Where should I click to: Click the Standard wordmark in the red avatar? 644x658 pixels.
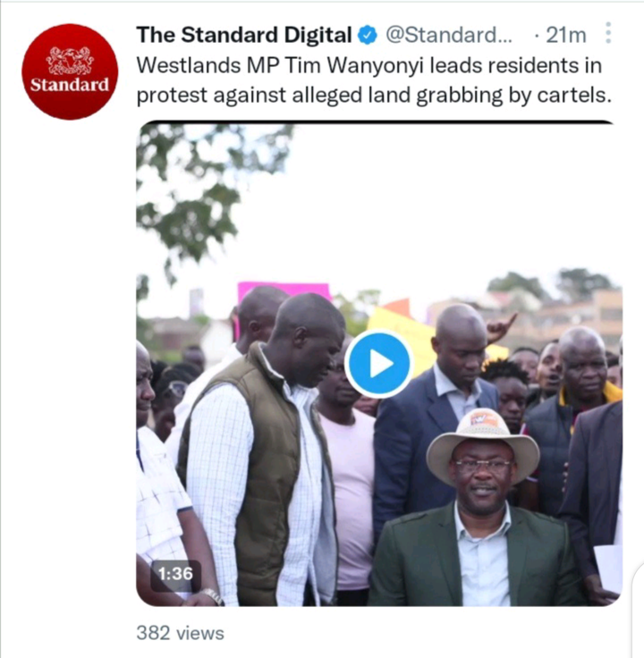70,85
